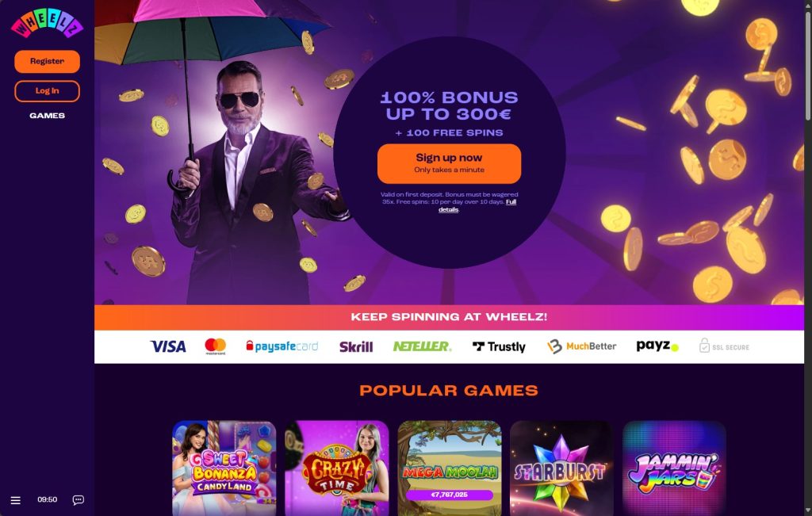Open the Full details bonus link

coord(477,205)
